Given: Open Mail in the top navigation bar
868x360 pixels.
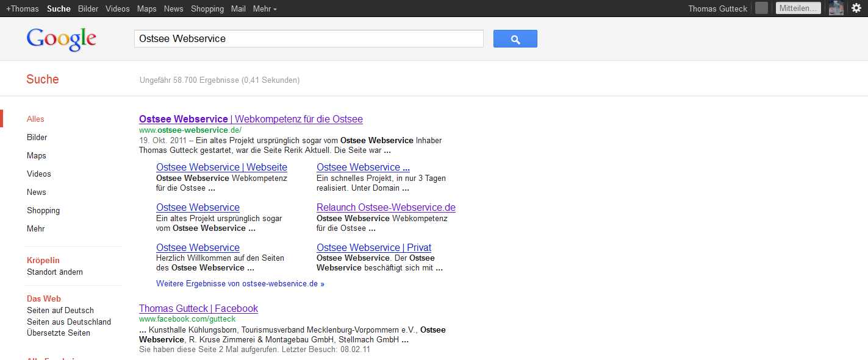Looking at the screenshot, I should tap(239, 9).
